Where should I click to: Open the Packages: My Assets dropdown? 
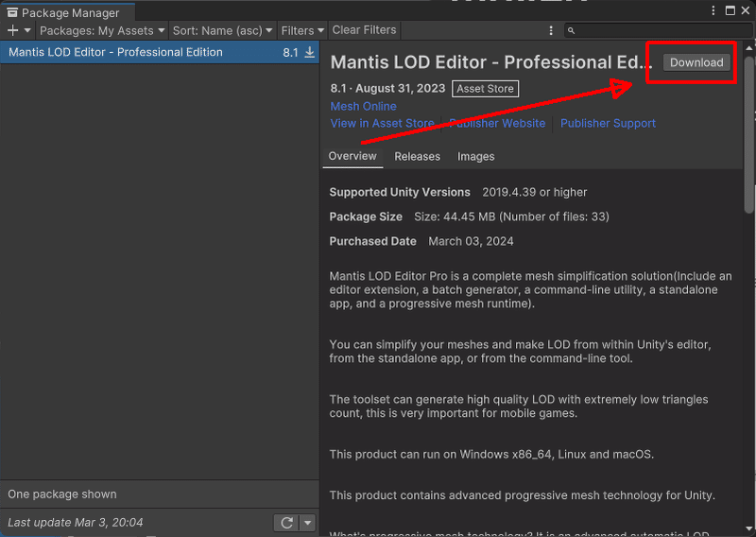click(x=102, y=30)
